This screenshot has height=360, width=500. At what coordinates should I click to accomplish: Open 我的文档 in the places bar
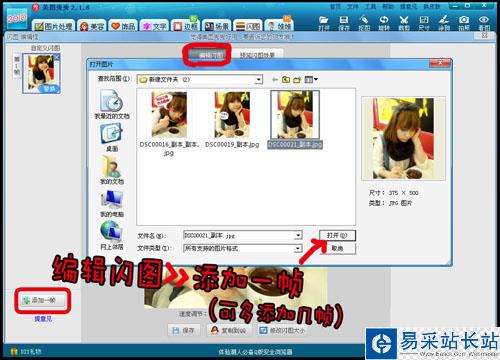click(x=112, y=170)
